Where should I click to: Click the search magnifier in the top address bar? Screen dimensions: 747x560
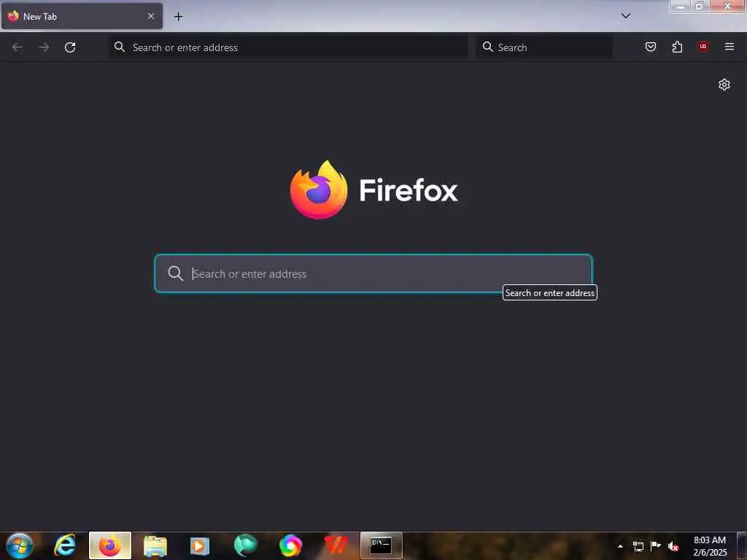click(120, 47)
